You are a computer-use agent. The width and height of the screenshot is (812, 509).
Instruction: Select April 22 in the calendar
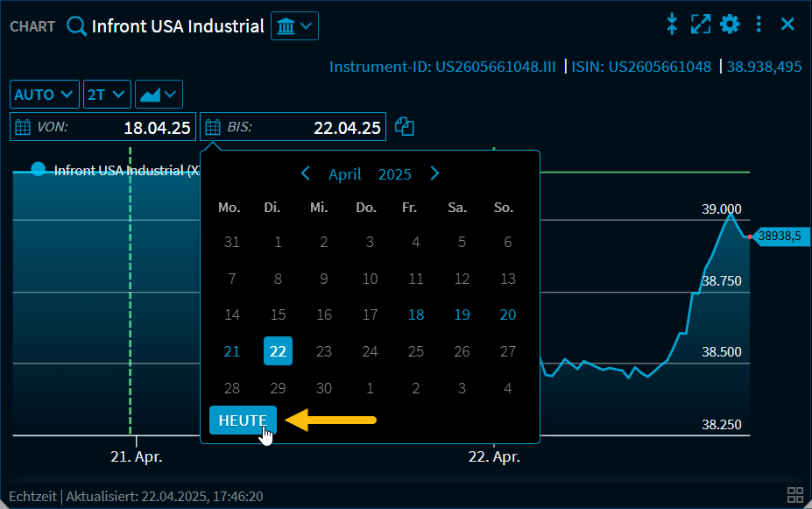(278, 350)
